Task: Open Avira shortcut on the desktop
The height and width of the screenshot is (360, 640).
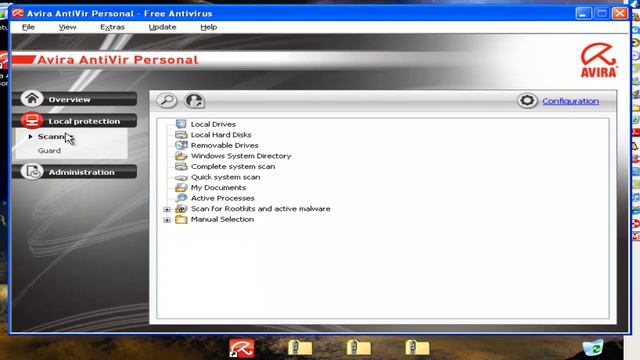Action: point(242,348)
